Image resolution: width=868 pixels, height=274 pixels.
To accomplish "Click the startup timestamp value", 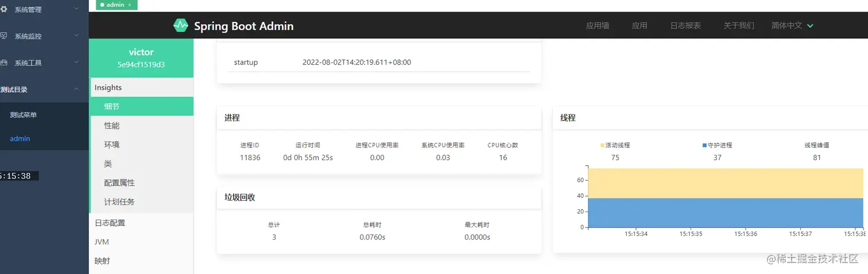I will click(356, 62).
